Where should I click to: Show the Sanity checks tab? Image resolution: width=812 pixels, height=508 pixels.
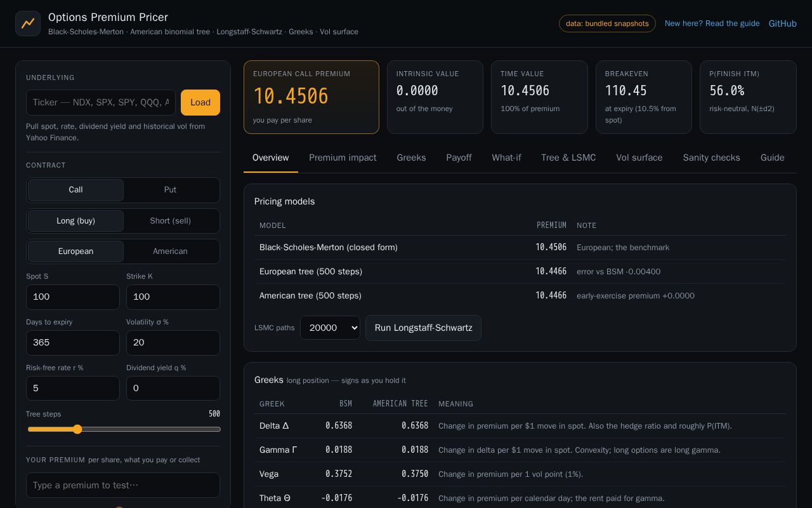pos(711,157)
